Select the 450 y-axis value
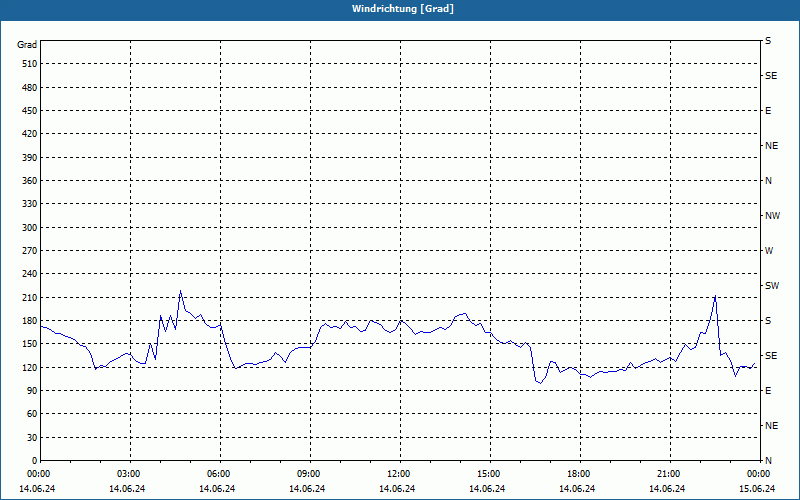800x500 pixels. coord(30,111)
